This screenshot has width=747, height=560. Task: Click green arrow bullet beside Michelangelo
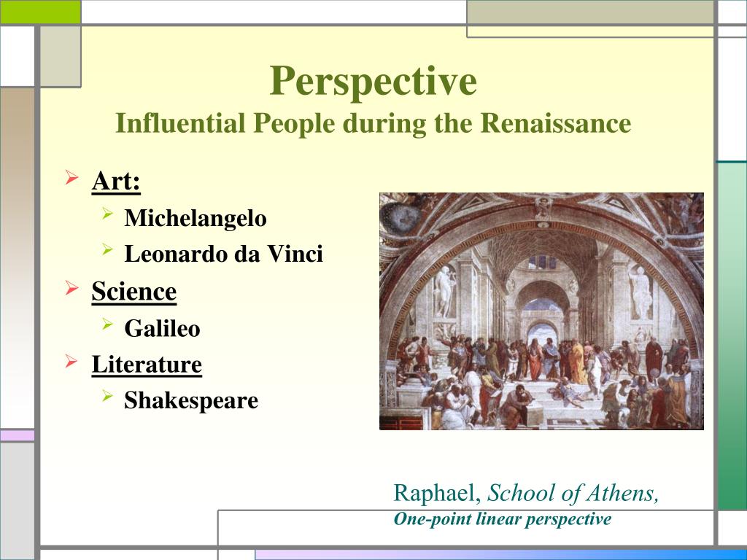(108, 214)
